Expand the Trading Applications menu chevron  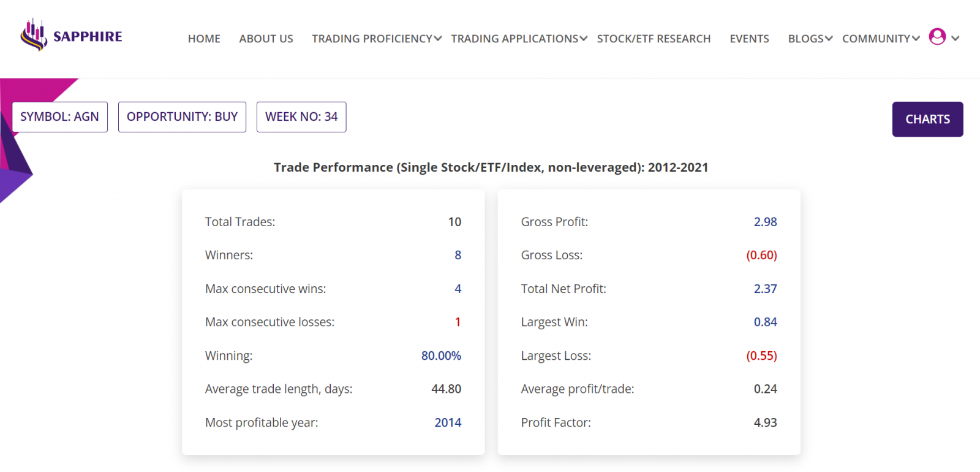(584, 39)
